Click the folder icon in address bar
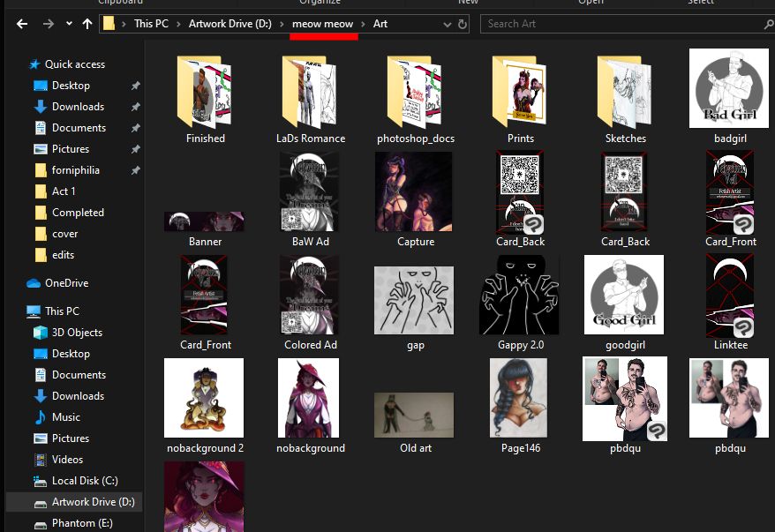Screen dimensions: 775x532 109,24
